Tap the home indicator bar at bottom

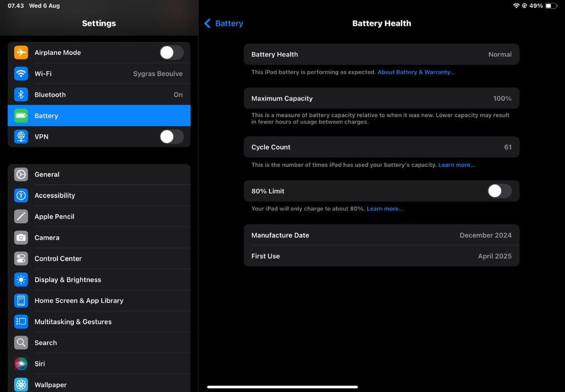[282, 387]
